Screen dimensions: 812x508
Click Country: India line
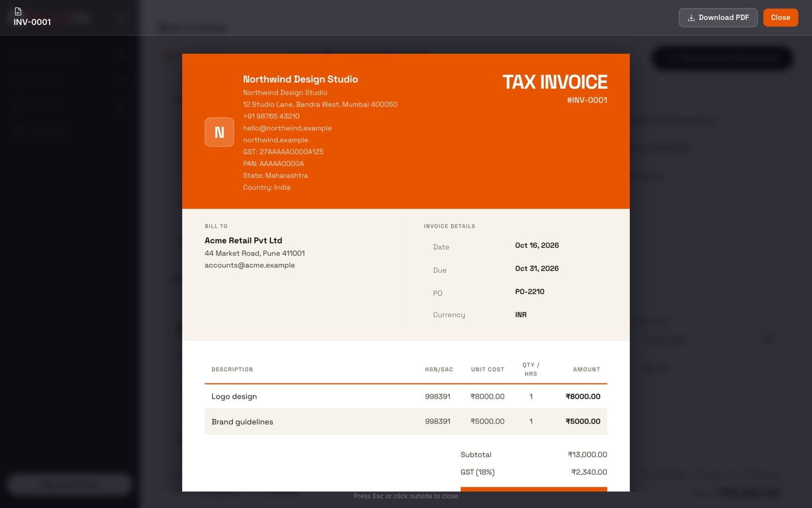(267, 187)
